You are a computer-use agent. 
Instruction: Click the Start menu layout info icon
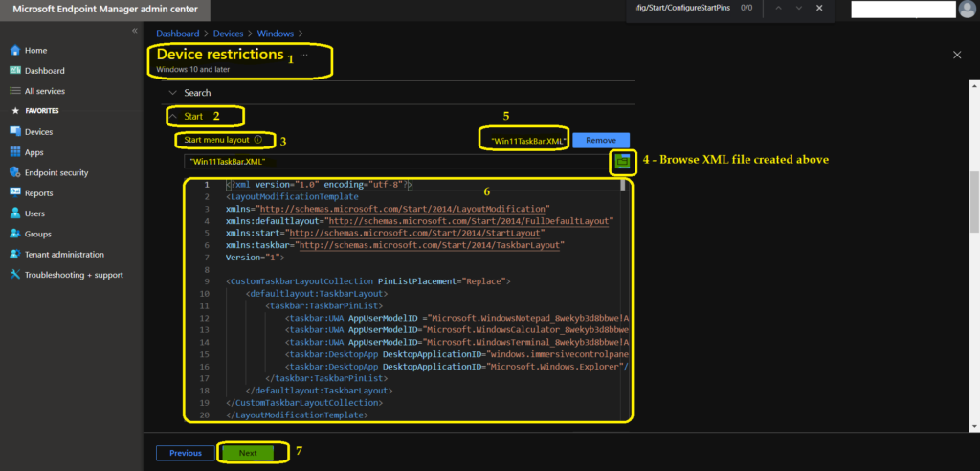[x=257, y=140]
